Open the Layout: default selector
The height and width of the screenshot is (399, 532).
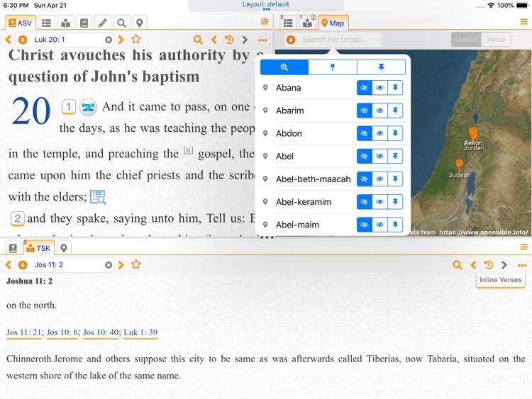pos(266,6)
